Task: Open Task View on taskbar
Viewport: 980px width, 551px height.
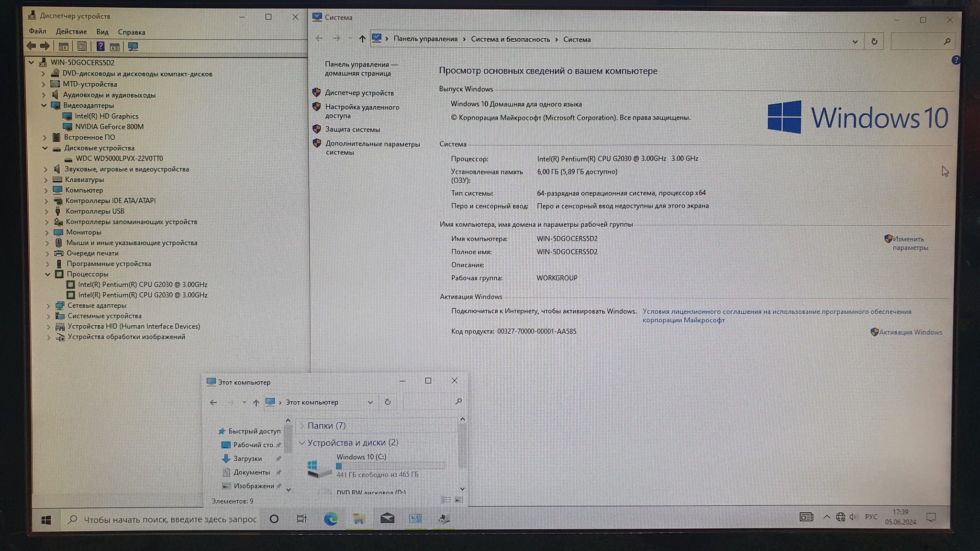Action: click(x=301, y=518)
